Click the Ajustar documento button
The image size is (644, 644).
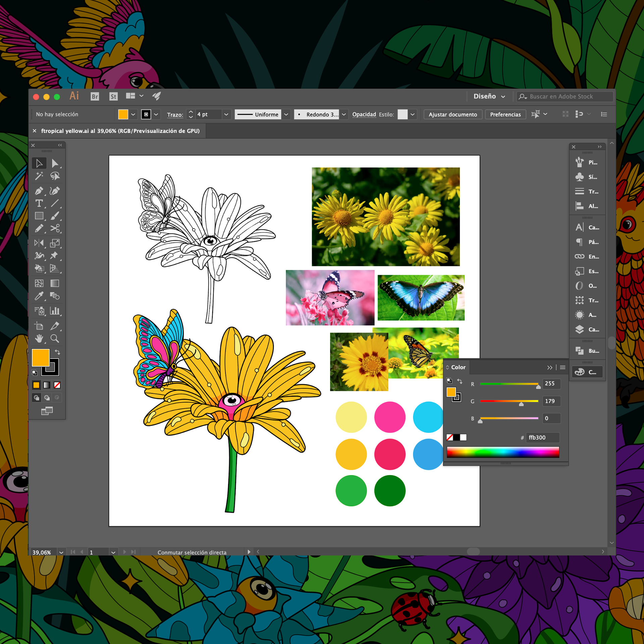pos(452,114)
